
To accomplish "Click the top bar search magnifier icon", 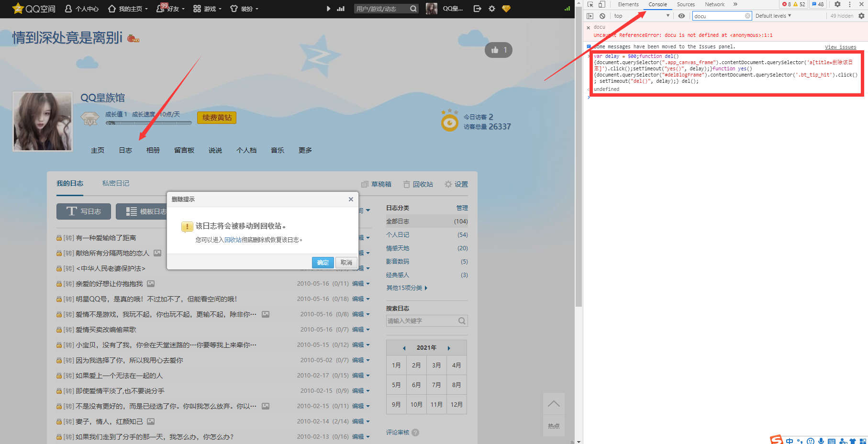I will pos(413,9).
